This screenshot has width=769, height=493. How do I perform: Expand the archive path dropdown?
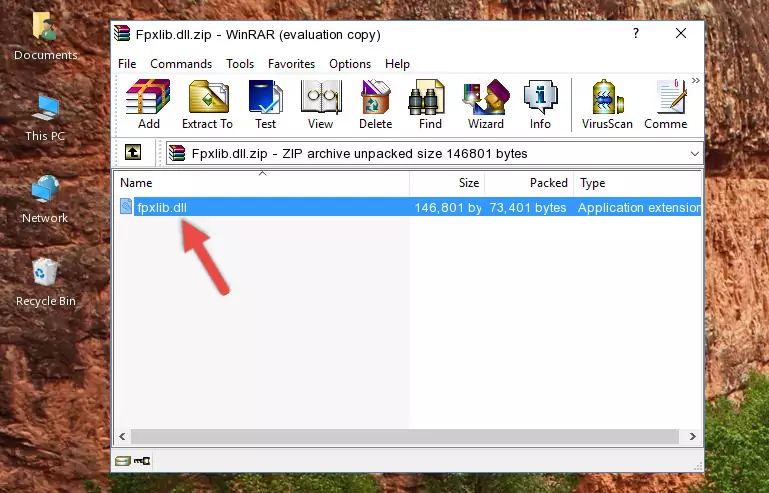(x=694, y=154)
